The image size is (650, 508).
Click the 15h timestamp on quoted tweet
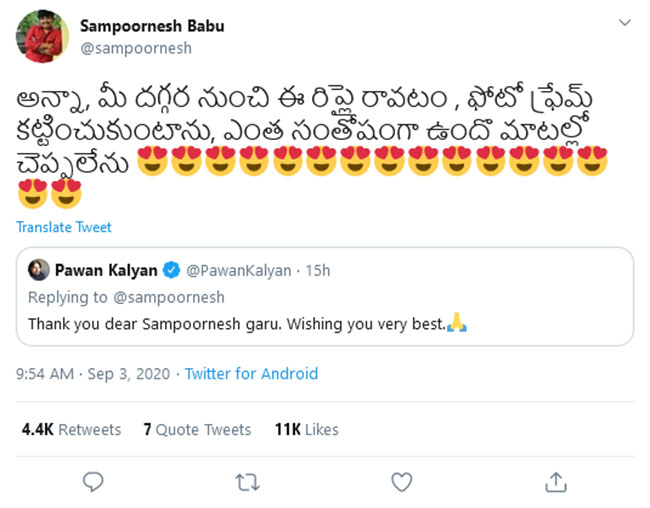pos(319,271)
